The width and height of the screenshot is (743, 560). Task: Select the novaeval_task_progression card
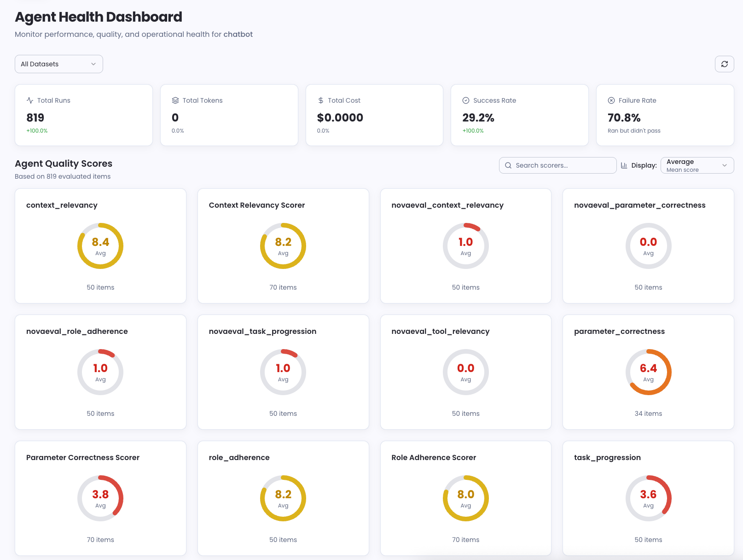[x=283, y=372]
